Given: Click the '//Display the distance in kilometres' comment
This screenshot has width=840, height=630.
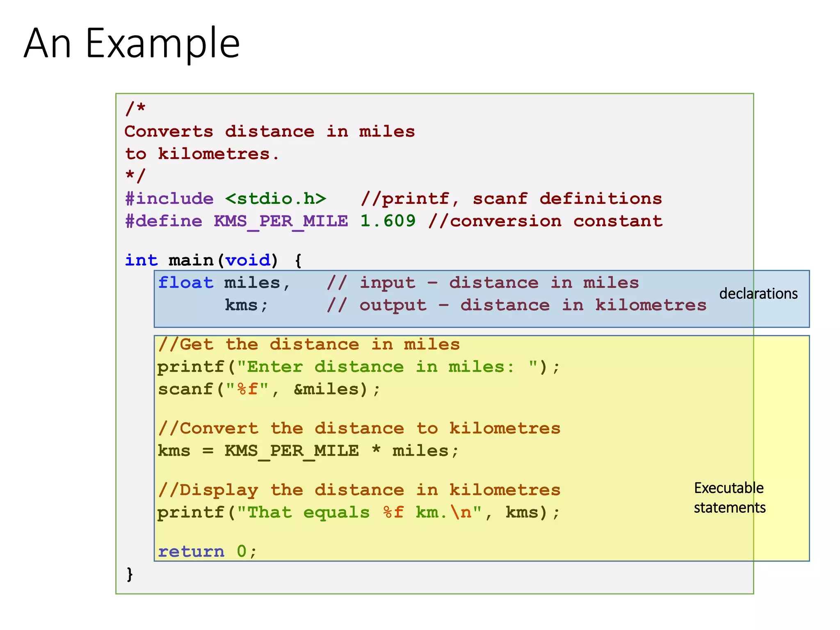Looking at the screenshot, I should (359, 490).
